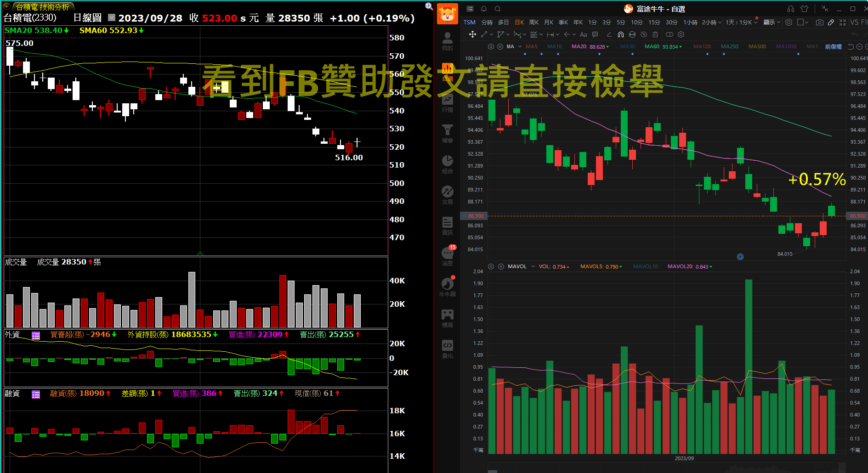Viewport: 868px width, 473px height.
Task: Click the notification bell in Futu title bar
Action: pos(484,9)
